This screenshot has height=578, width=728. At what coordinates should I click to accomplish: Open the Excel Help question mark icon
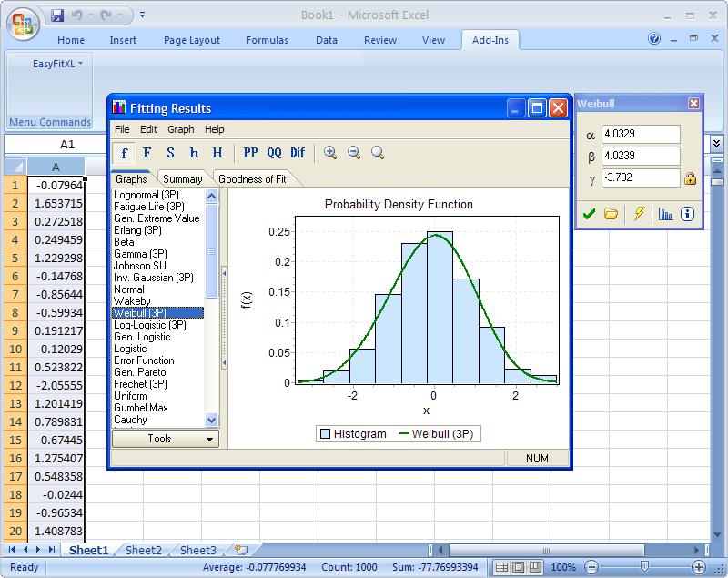654,38
